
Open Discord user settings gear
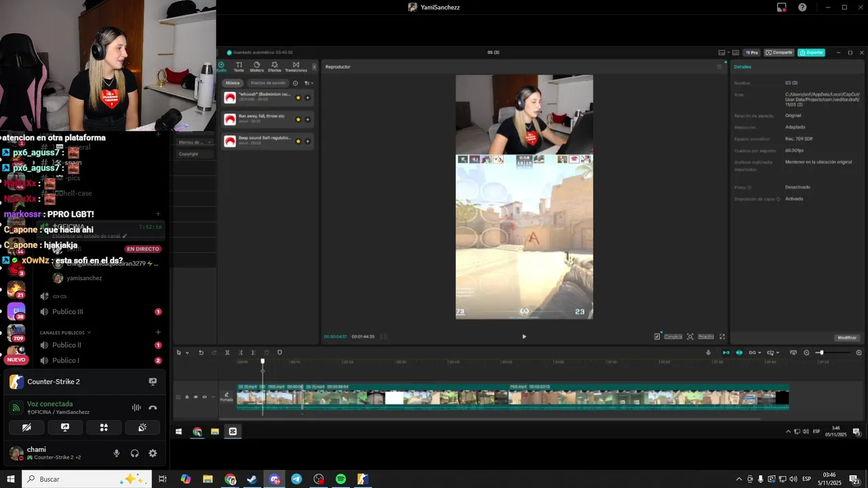point(153,453)
